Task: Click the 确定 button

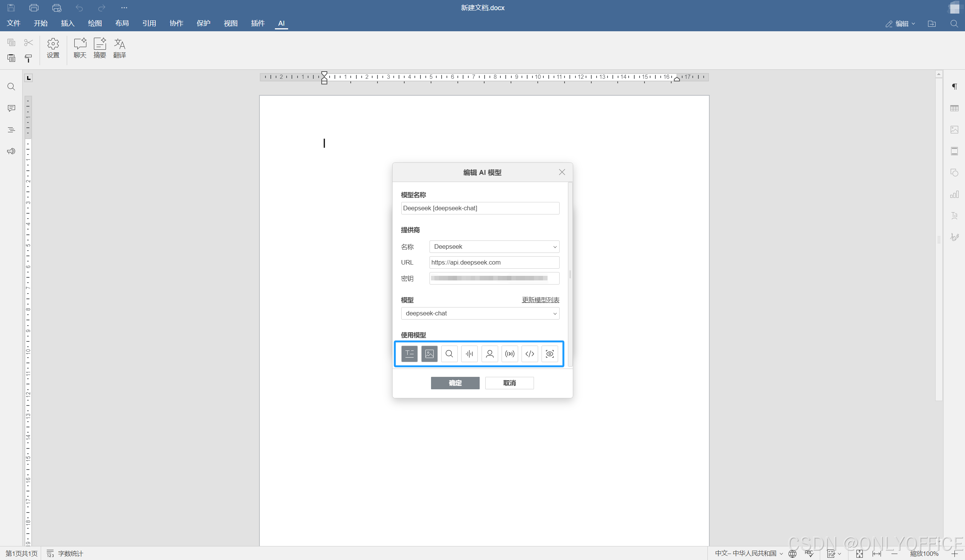Action: click(x=455, y=383)
